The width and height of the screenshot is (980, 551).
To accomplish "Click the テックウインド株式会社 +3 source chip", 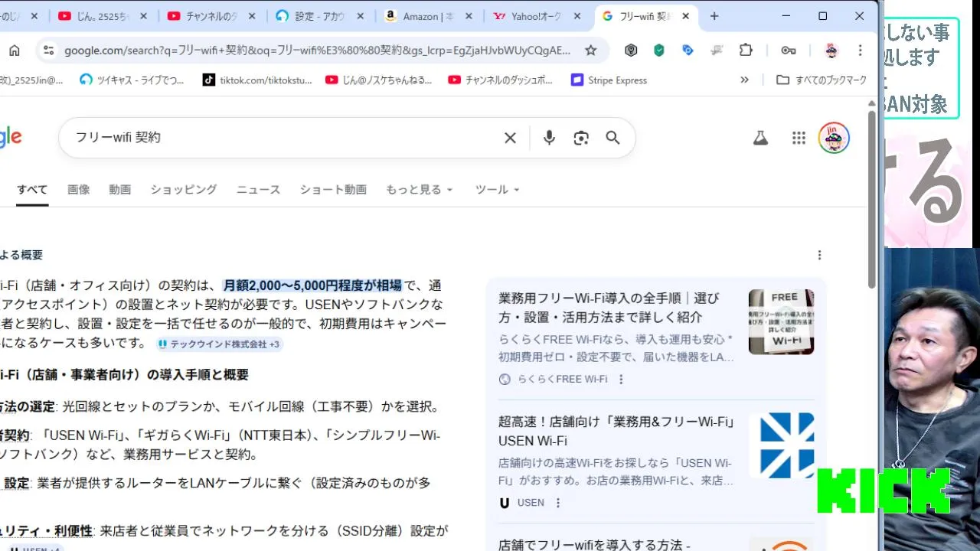I will tap(219, 344).
